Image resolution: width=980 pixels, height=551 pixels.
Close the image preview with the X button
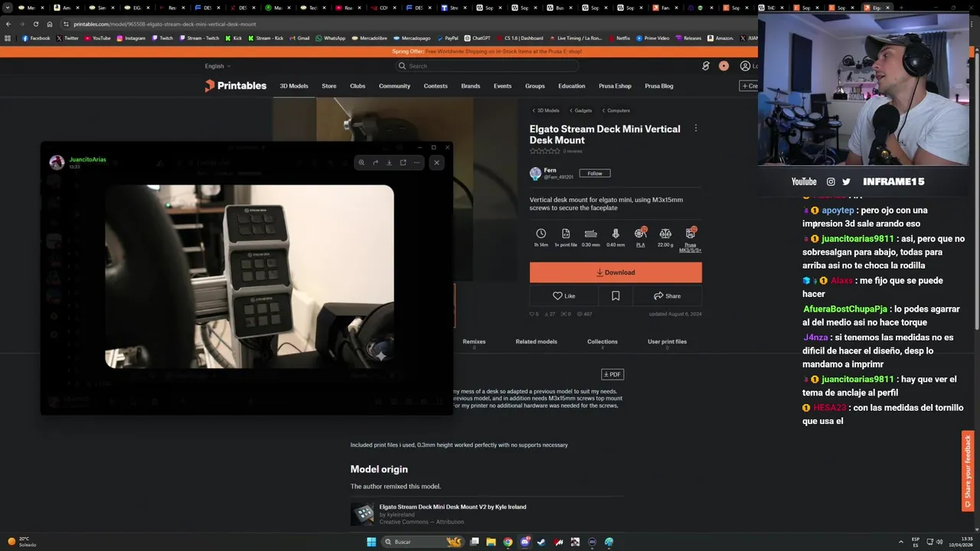tap(436, 162)
